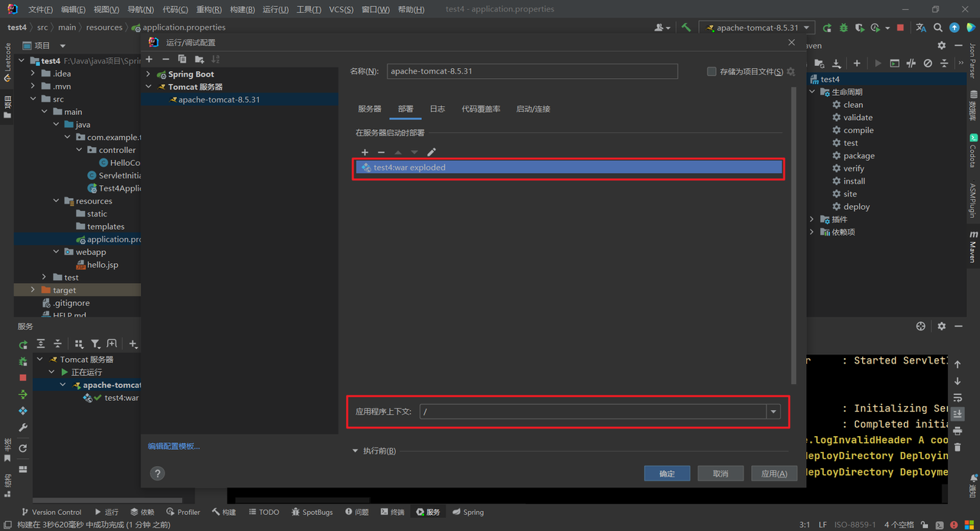Viewport: 980px width, 531px height.
Task: Add a deployment artifact in the deployment list
Action: pyautogui.click(x=365, y=152)
